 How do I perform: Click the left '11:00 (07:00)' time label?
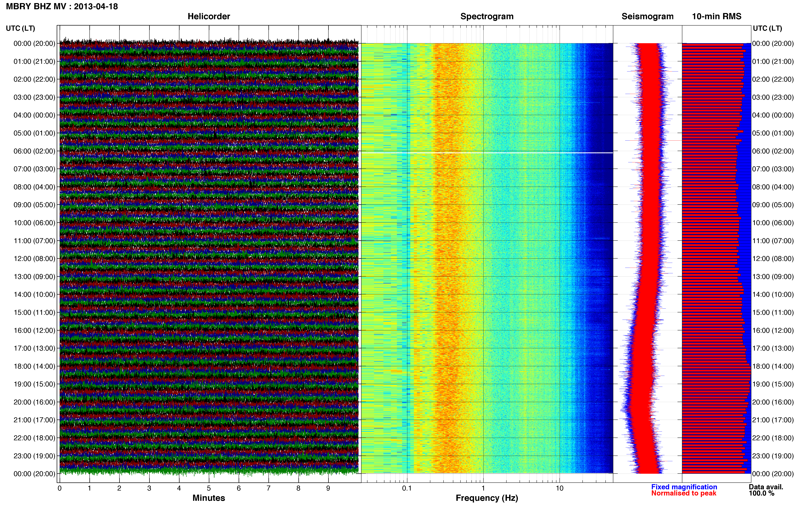[x=34, y=241]
